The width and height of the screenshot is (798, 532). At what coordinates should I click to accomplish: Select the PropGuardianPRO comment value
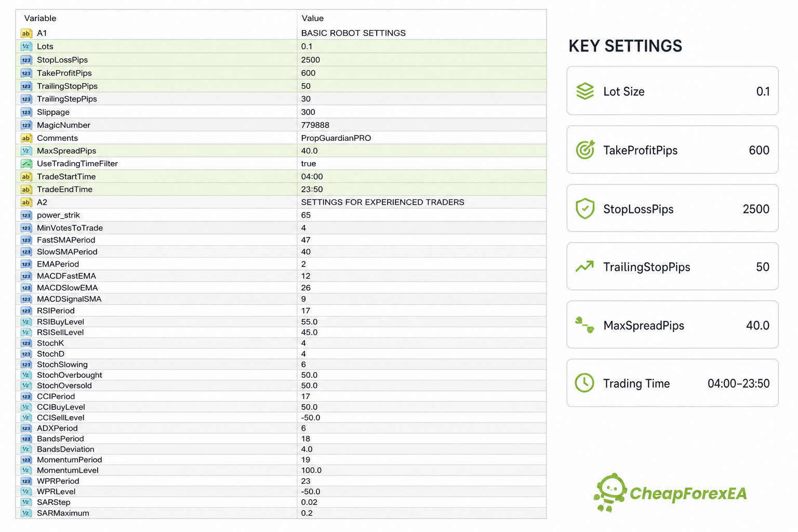tap(336, 138)
